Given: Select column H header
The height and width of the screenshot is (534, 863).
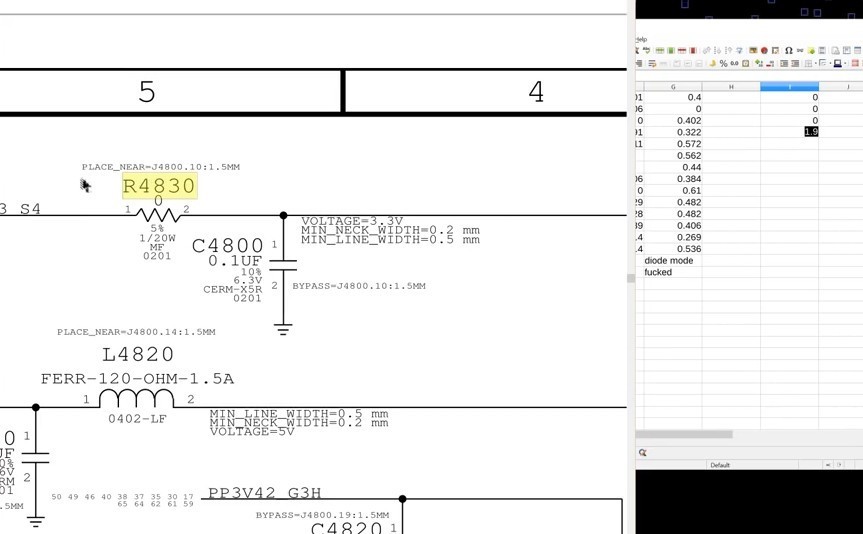Looking at the screenshot, I should [x=731, y=86].
